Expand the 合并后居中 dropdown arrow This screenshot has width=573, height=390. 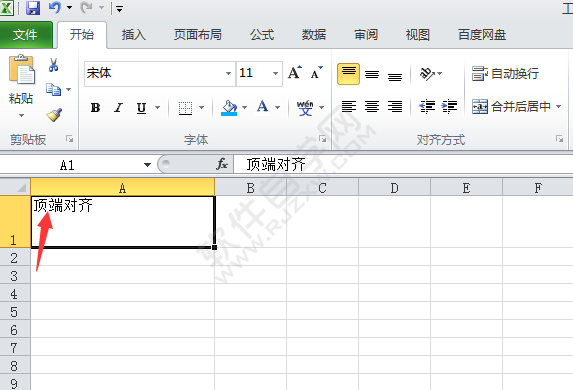558,107
